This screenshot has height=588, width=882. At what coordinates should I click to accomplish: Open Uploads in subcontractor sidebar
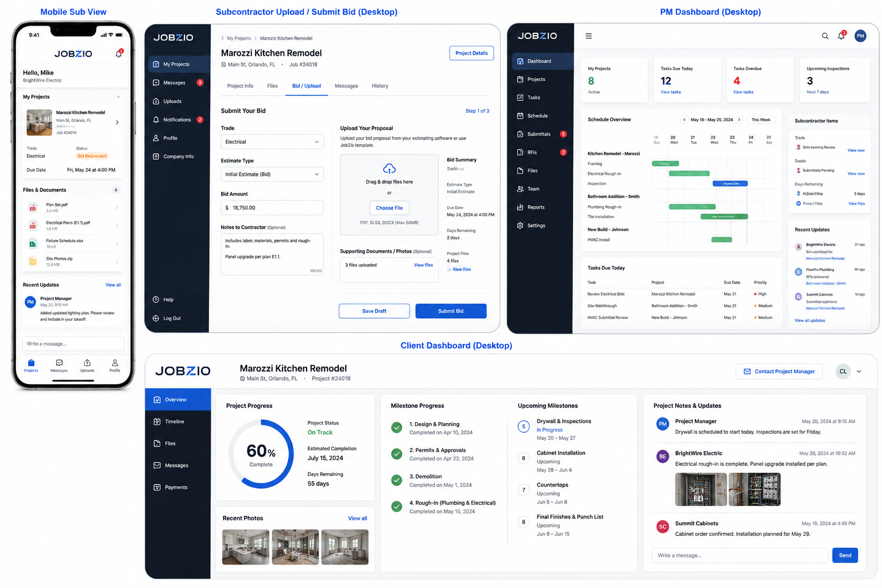tap(178, 101)
